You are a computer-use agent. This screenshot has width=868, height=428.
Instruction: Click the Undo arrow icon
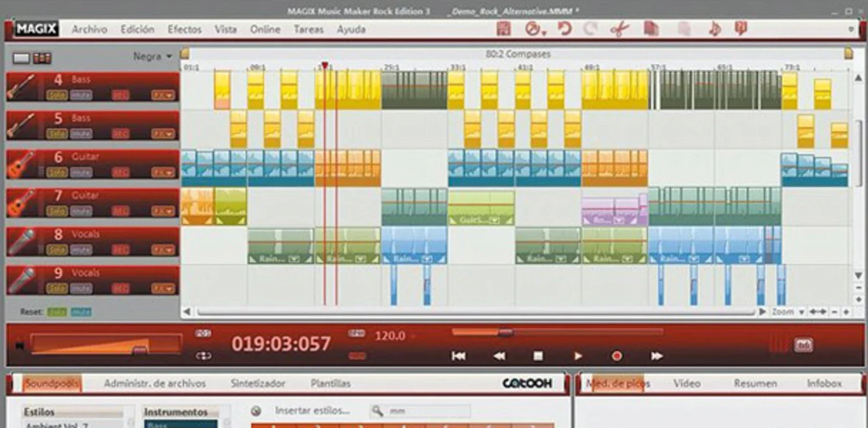pyautogui.click(x=564, y=29)
